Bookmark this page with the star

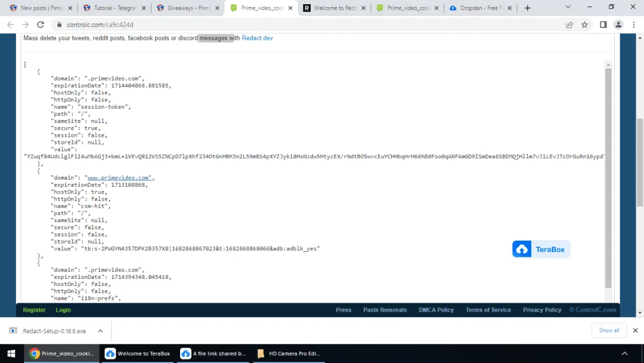click(x=584, y=24)
